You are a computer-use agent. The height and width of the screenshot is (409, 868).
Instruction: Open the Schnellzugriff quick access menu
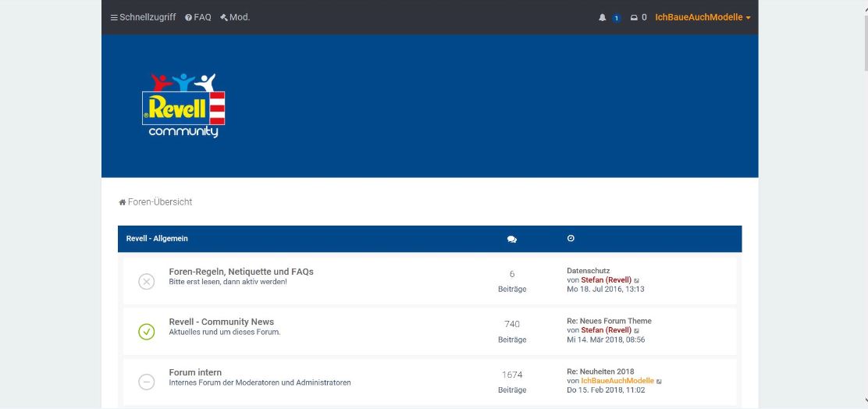pyautogui.click(x=143, y=17)
